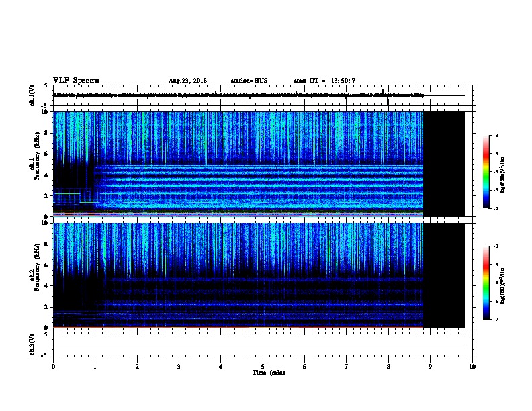Click the ch.2 spectrogram black no-data region

click(x=445, y=275)
